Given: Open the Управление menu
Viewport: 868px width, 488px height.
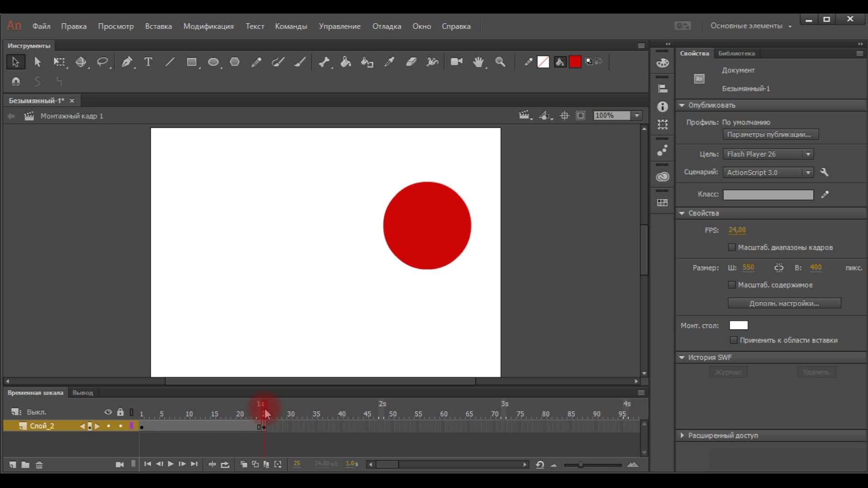Looking at the screenshot, I should tap(340, 26).
